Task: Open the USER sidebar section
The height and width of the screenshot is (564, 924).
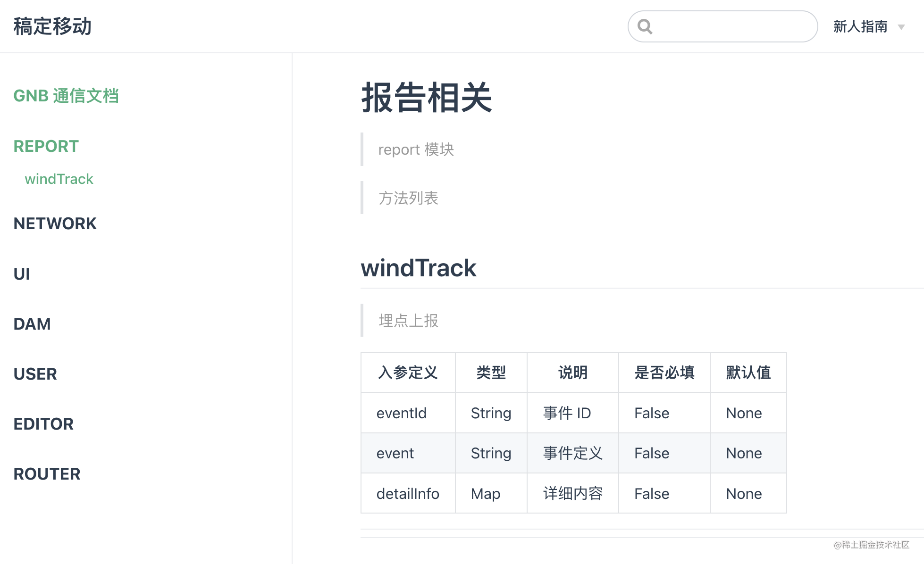Action: 35,374
